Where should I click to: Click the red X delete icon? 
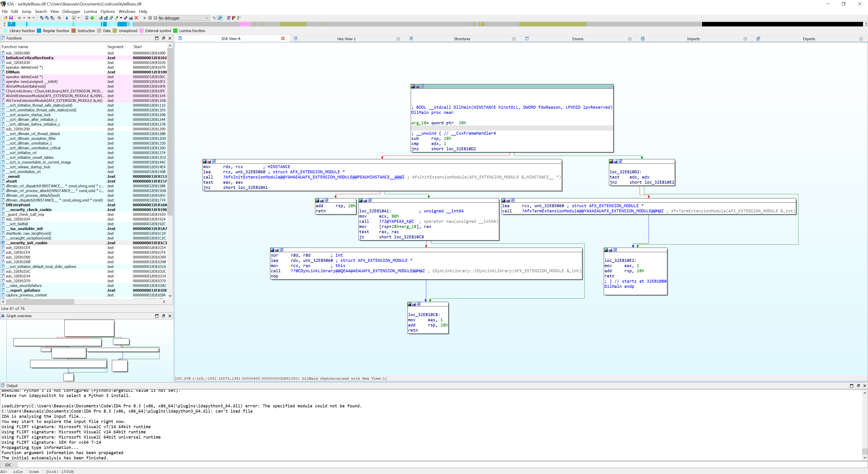[x=136, y=18]
